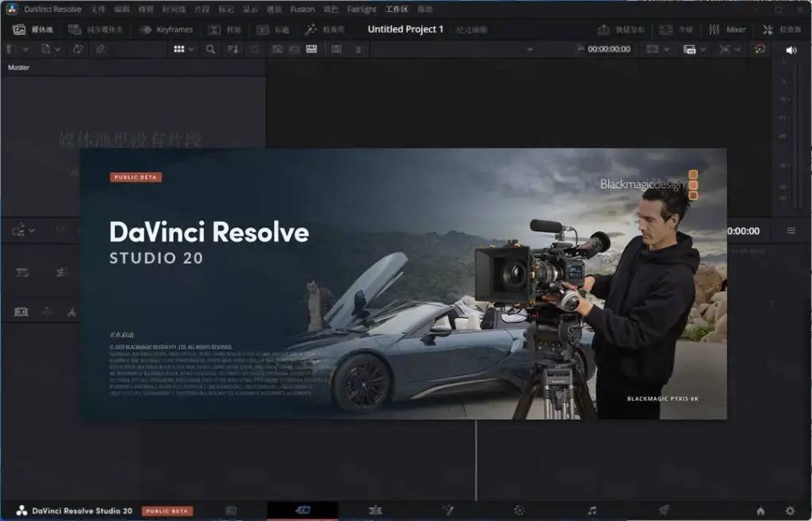The height and width of the screenshot is (521, 812).
Task: Click the link clips icon
Action: pos(101,49)
